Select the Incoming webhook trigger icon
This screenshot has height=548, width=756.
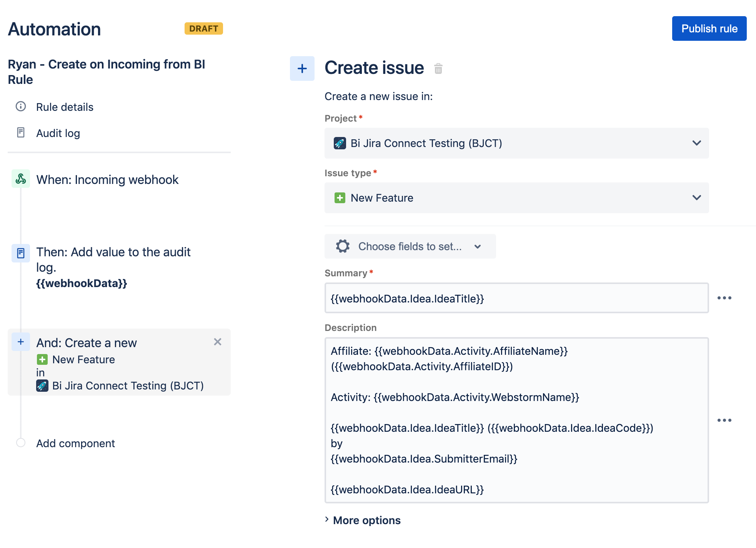pyautogui.click(x=21, y=179)
